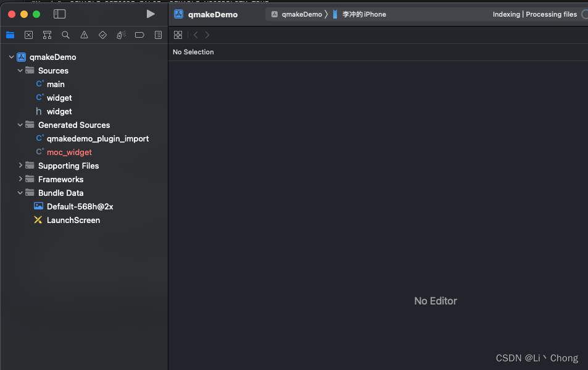Expand the Frameworks group
This screenshot has height=370, width=588.
pos(19,179)
